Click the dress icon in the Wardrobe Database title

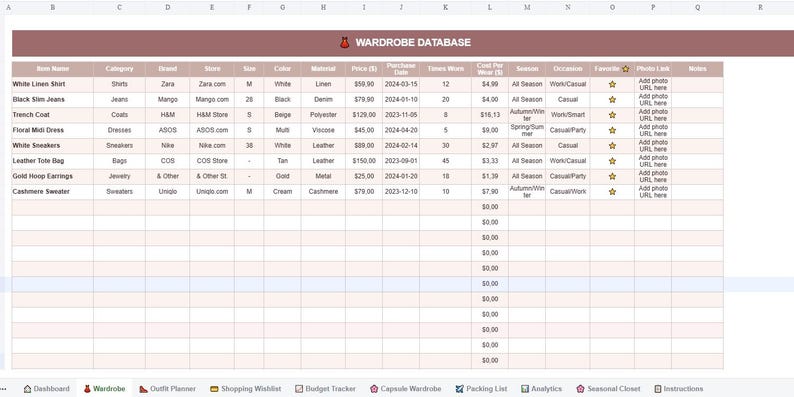point(345,43)
